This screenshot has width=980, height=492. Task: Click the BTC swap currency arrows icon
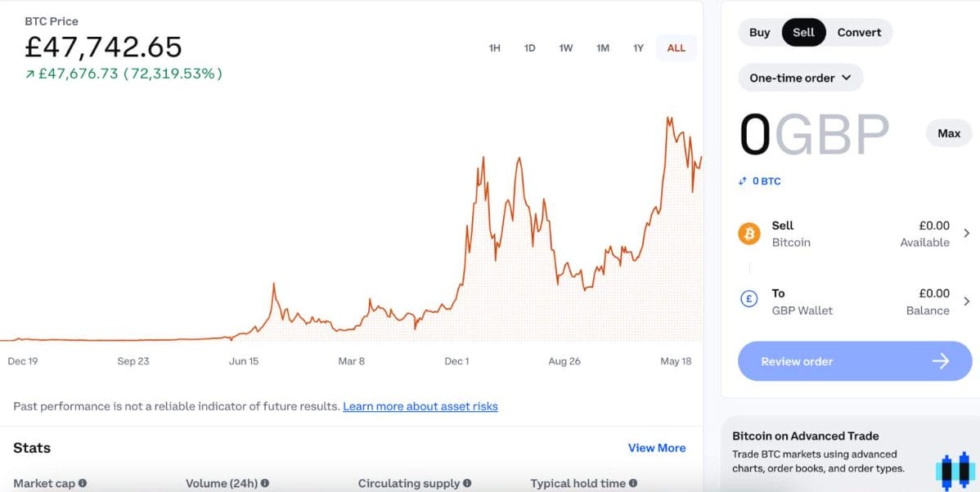[x=743, y=181]
